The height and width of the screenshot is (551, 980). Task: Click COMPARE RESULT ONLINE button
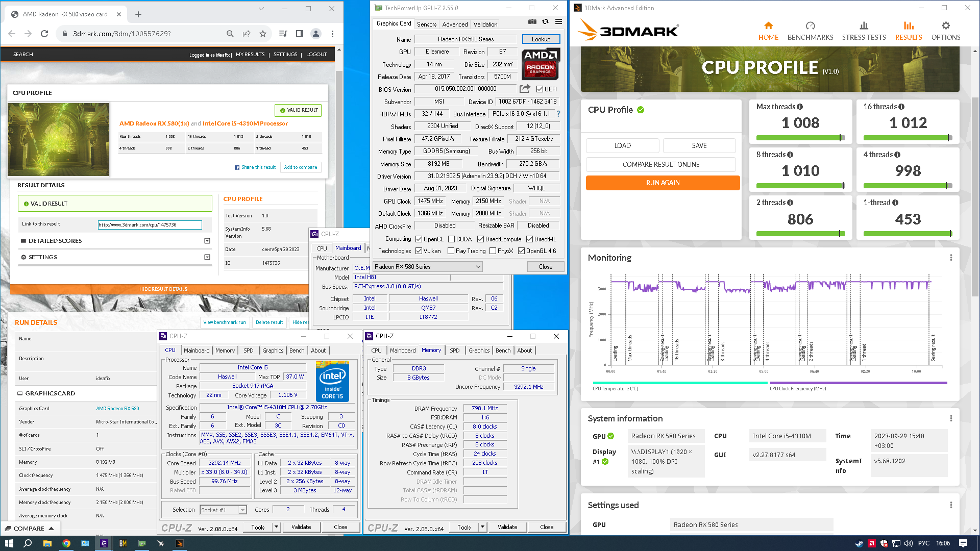pos(661,164)
